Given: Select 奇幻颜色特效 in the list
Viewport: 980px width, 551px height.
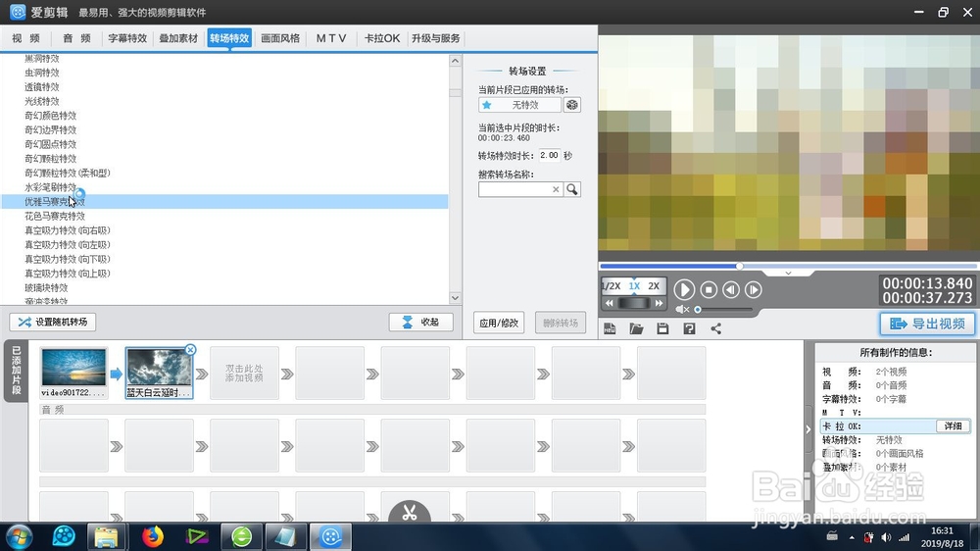Looking at the screenshot, I should click(x=50, y=115).
